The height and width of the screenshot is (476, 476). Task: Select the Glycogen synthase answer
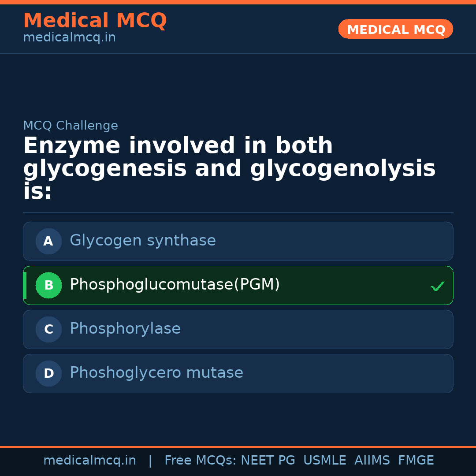(143, 241)
